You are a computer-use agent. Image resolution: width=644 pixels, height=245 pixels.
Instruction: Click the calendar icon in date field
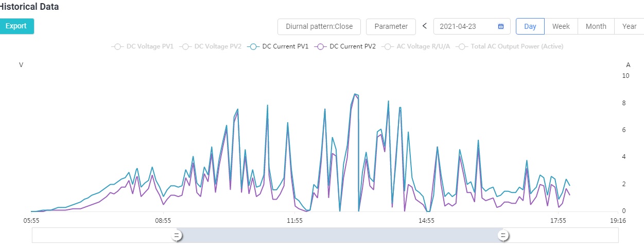tap(500, 26)
